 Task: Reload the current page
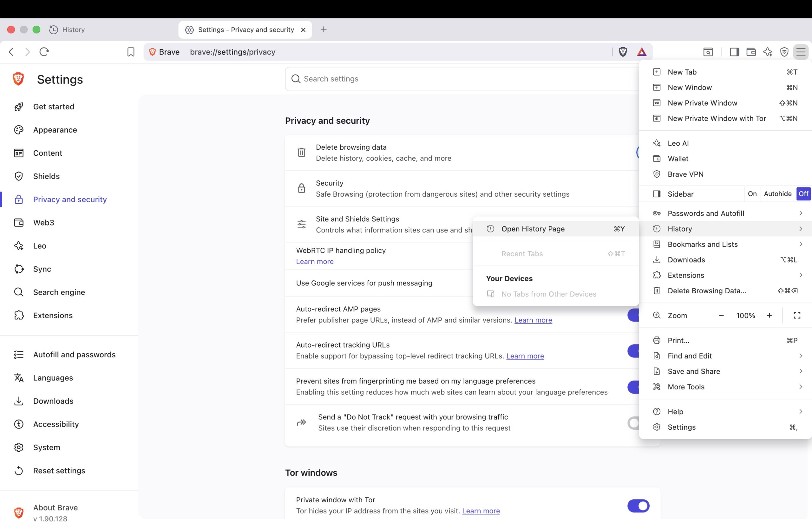(44, 52)
